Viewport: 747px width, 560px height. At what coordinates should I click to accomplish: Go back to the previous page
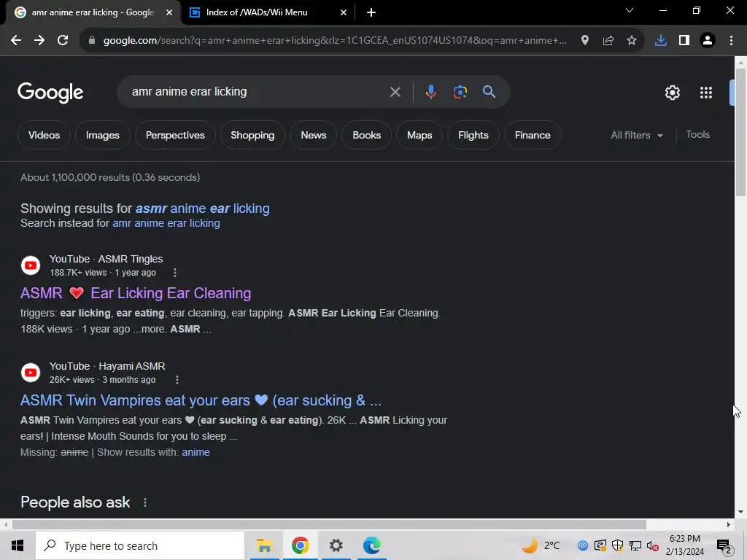16,41
